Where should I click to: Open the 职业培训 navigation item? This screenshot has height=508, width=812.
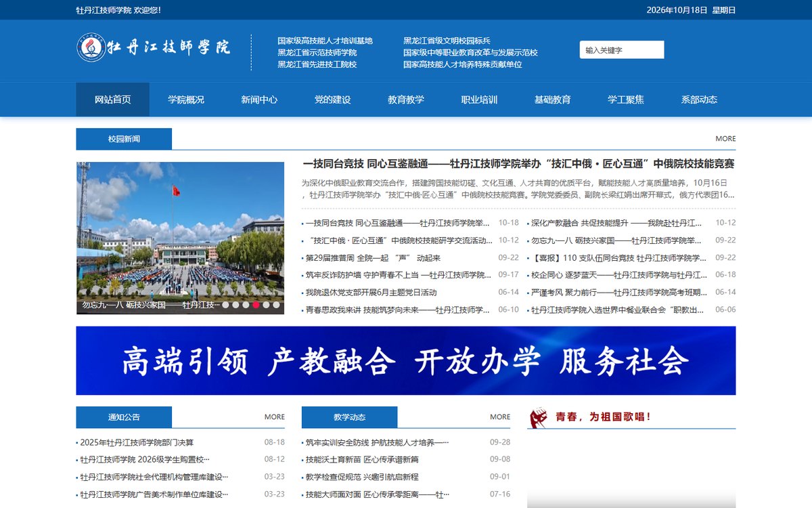[x=479, y=100]
